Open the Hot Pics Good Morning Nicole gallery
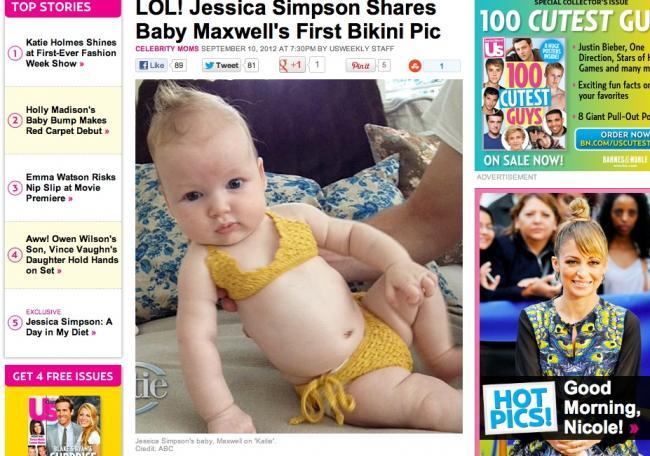 pyautogui.click(x=565, y=407)
